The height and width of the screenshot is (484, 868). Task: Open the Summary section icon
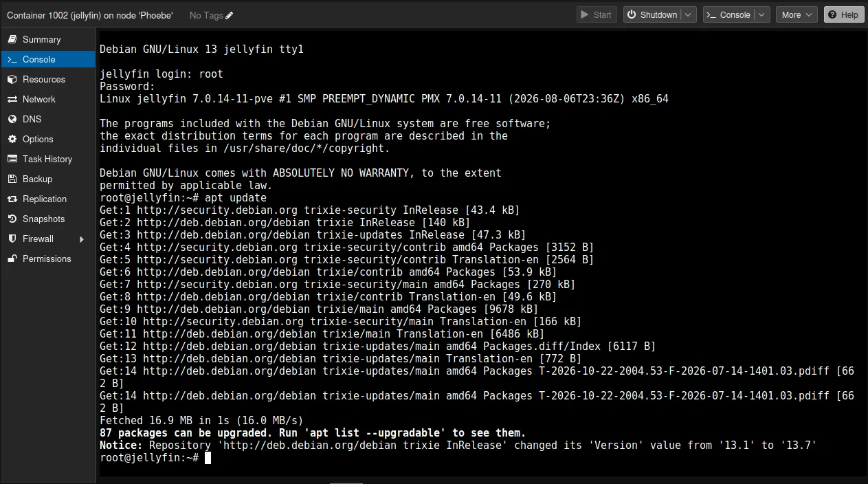[12, 39]
